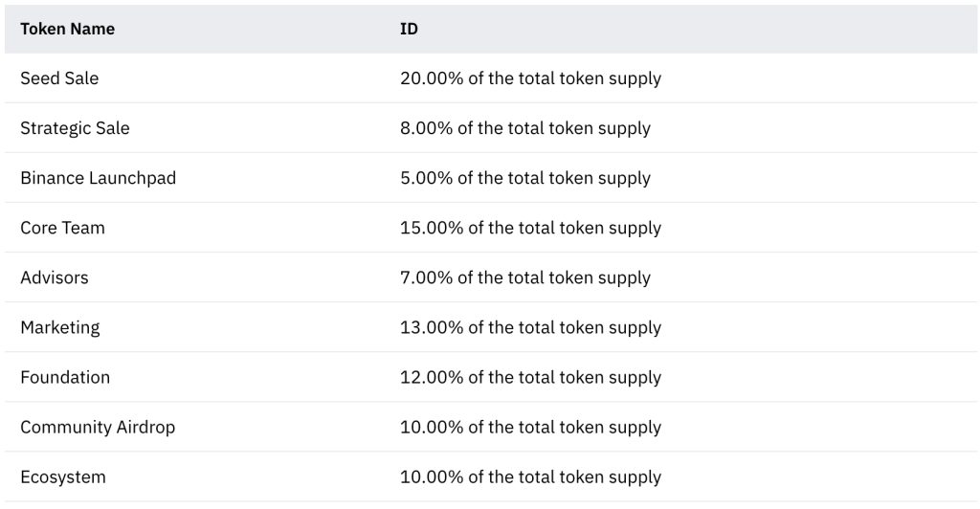
Task: Select the 12.00% Foundation allocation
Action: [530, 377]
